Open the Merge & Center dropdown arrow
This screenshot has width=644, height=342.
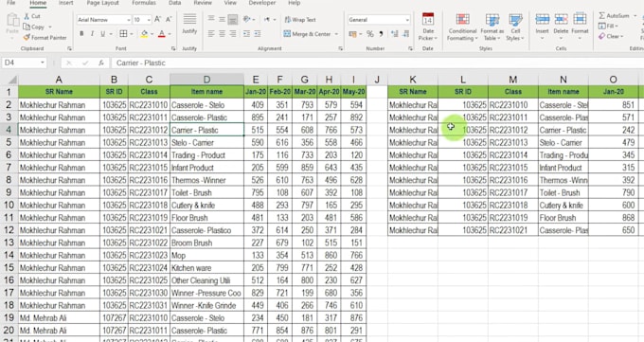[x=336, y=34]
